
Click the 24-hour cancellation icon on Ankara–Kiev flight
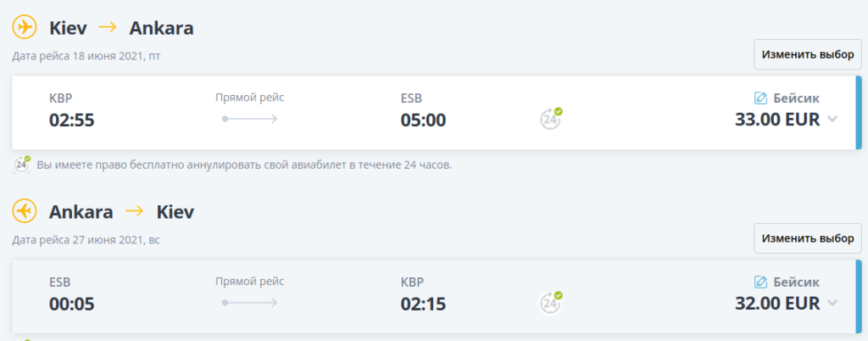551,302
